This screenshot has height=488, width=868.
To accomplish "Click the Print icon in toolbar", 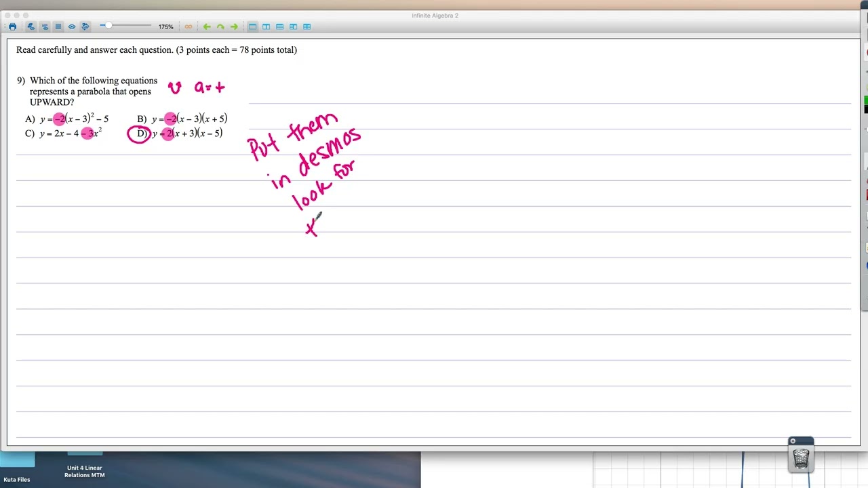I will point(12,27).
